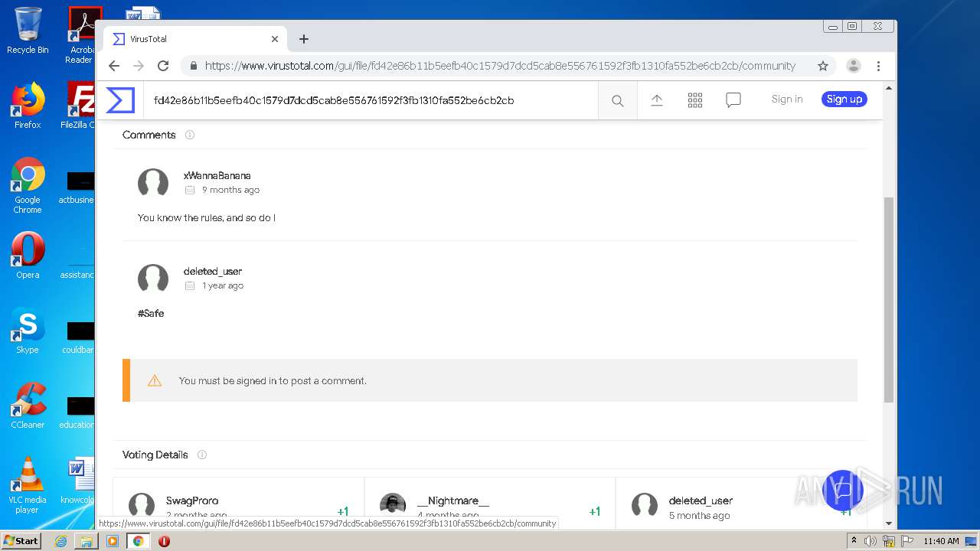
Task: Click the Chrome address bar URL
Action: [x=500, y=66]
